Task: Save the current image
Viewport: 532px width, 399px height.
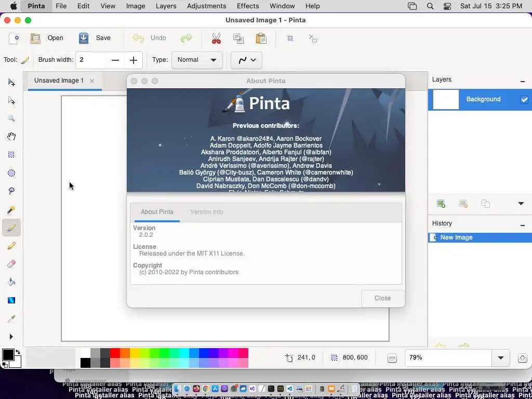Action: (x=95, y=38)
